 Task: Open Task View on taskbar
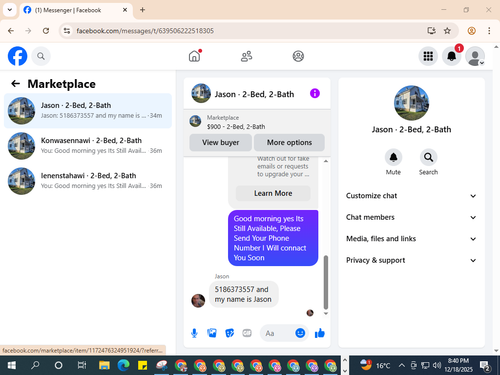(x=82, y=365)
